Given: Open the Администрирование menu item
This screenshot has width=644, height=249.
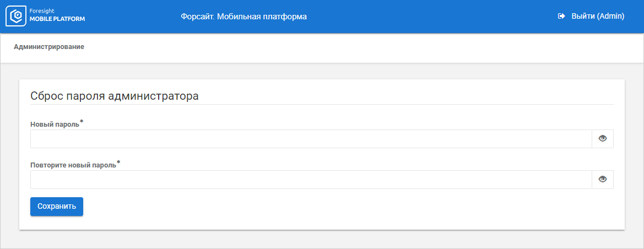Looking at the screenshot, I should coord(49,47).
